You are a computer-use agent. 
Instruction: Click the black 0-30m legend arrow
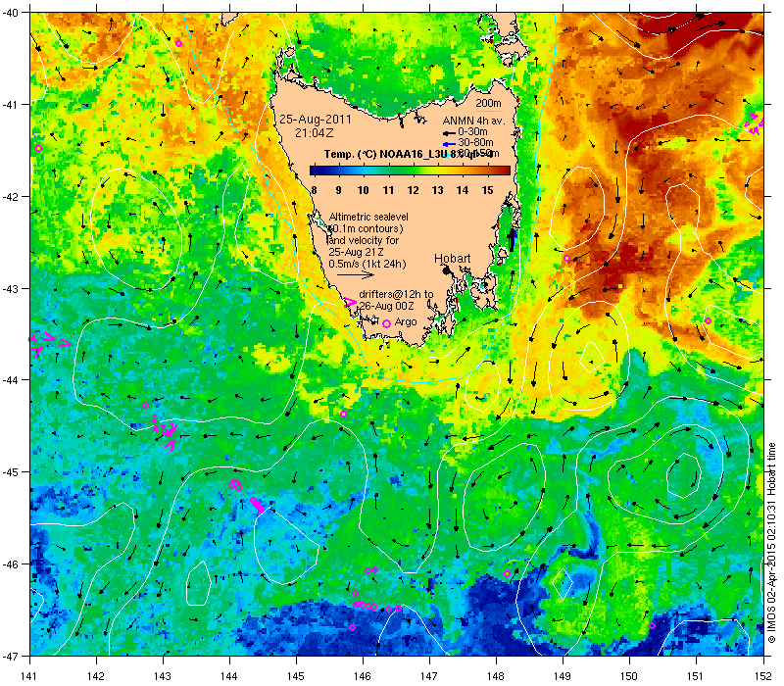(449, 133)
